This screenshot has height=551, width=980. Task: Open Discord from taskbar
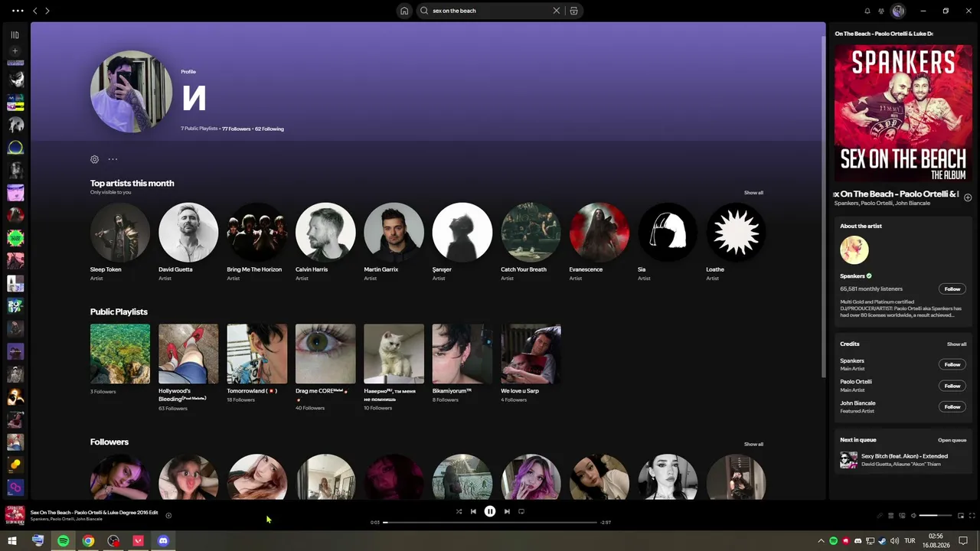click(x=163, y=541)
